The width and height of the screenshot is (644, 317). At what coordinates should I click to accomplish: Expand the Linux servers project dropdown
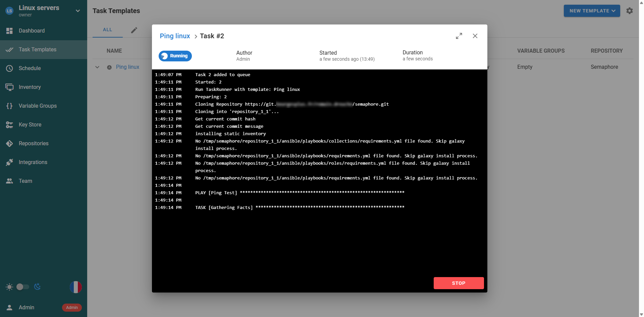pyautogui.click(x=78, y=11)
